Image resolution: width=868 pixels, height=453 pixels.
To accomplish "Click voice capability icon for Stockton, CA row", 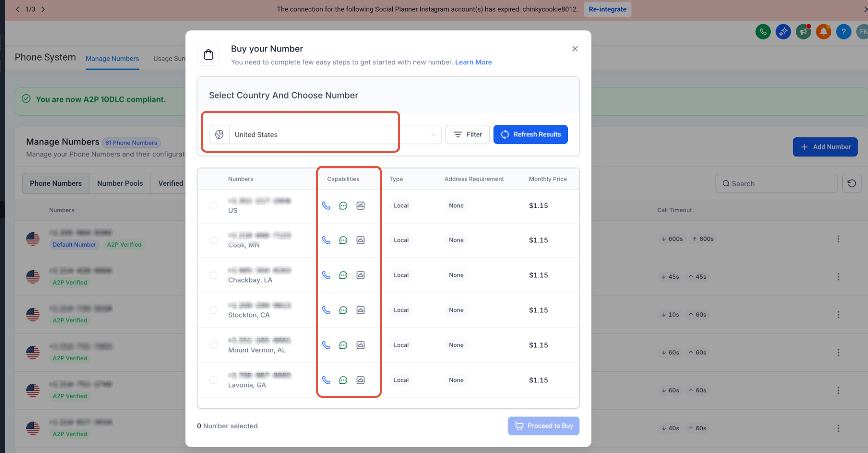I will [x=326, y=310].
